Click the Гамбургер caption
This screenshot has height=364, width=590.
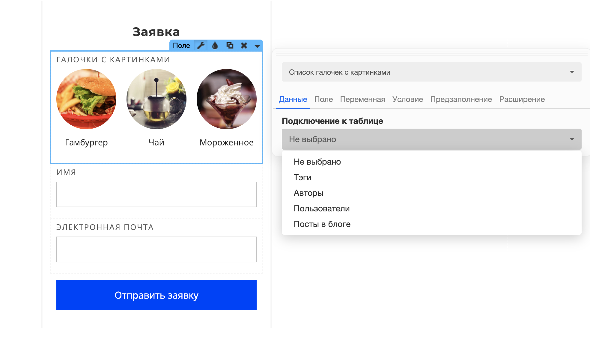pyautogui.click(x=86, y=142)
